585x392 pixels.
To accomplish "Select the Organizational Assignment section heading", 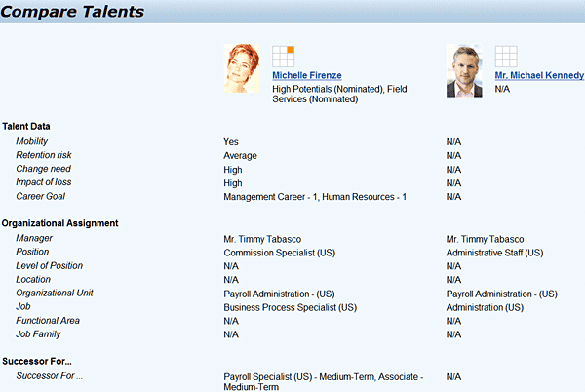I will (60, 223).
